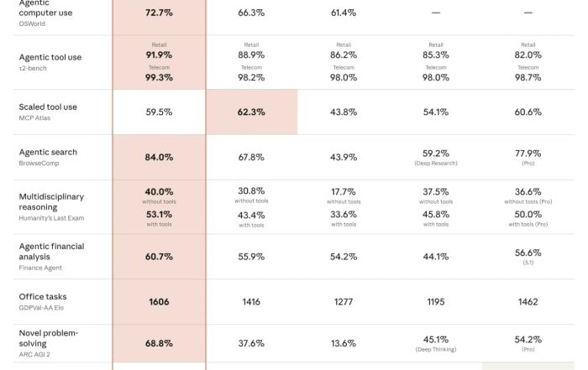
Task: Select the Agentic tool use row heading
Action: [50, 57]
